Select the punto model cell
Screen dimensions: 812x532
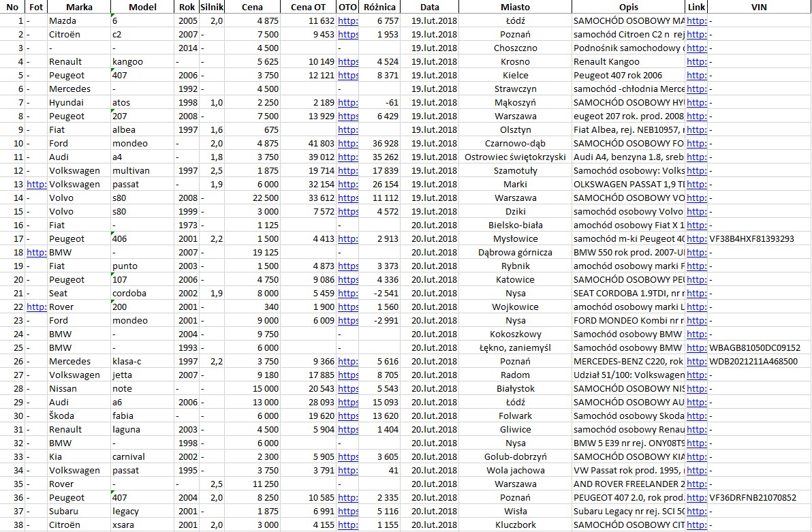click(x=142, y=266)
